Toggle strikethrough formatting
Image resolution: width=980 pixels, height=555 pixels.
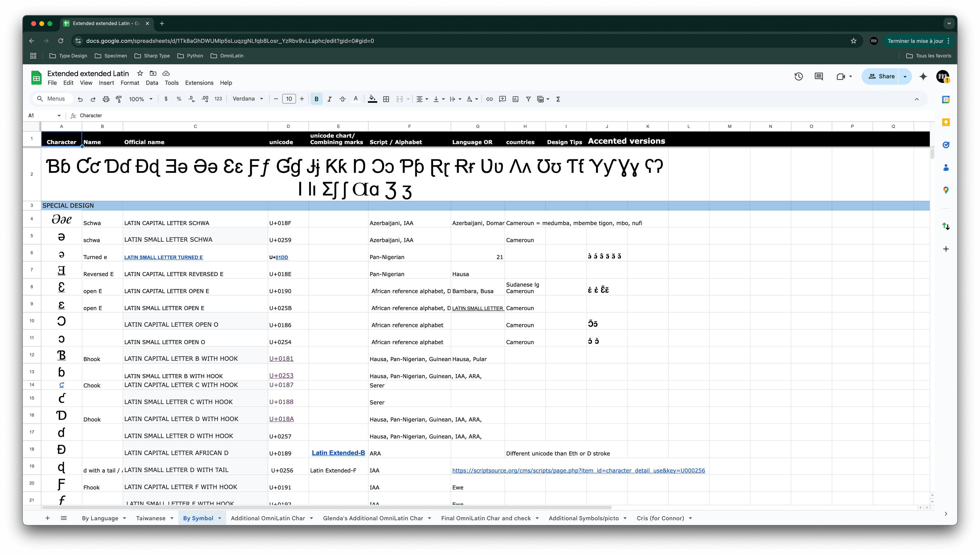342,99
